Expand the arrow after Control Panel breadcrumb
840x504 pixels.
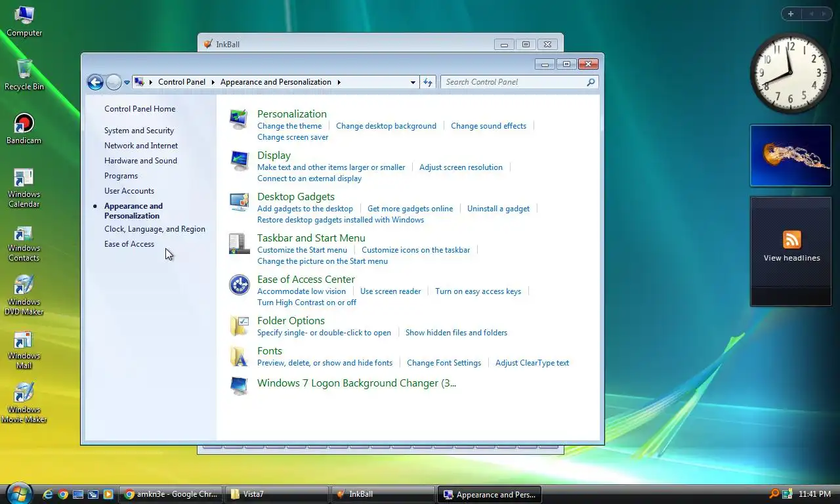(213, 82)
